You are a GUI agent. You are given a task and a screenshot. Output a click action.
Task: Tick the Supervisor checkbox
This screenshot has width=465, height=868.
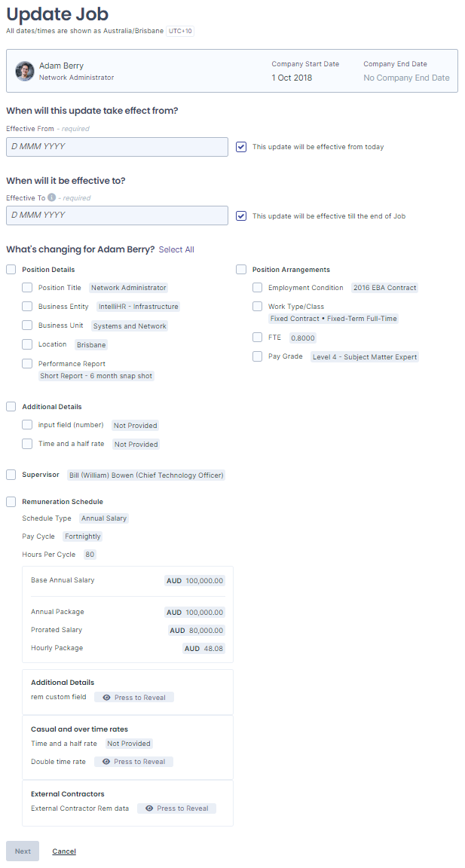[x=11, y=475]
